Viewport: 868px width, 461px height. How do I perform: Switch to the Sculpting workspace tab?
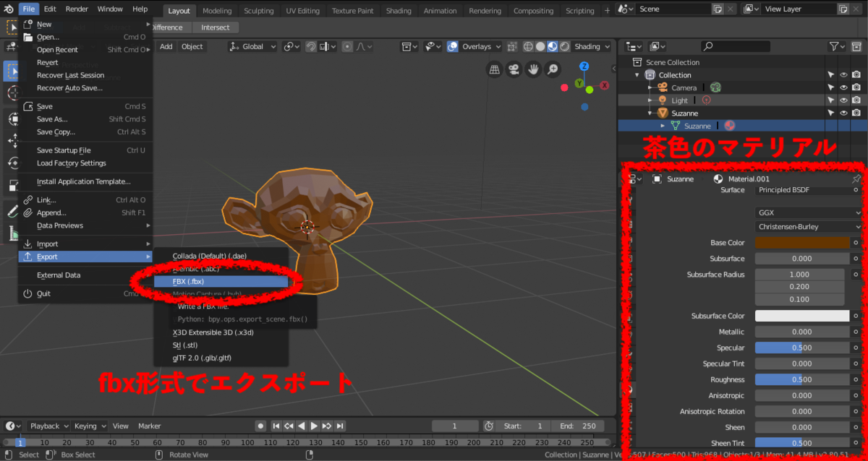[258, 11]
